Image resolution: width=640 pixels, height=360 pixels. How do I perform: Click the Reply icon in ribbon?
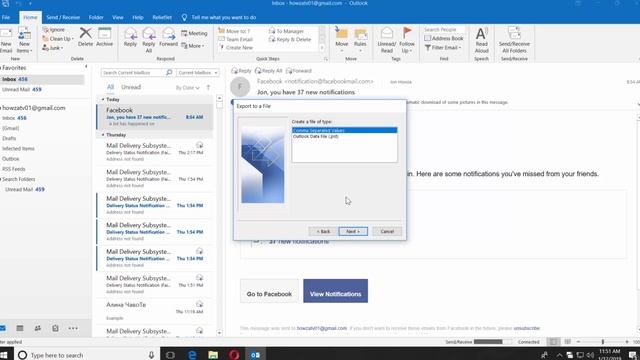[x=130, y=37]
